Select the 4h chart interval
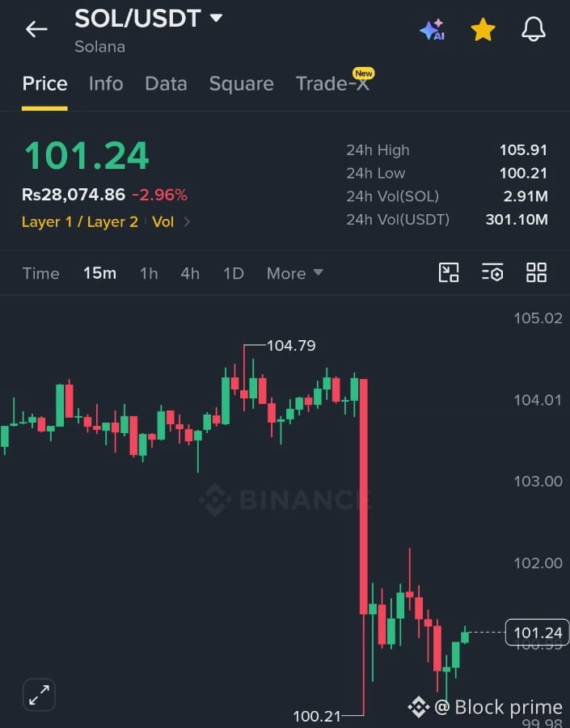Viewport: 570px width, 728px height. point(190,273)
